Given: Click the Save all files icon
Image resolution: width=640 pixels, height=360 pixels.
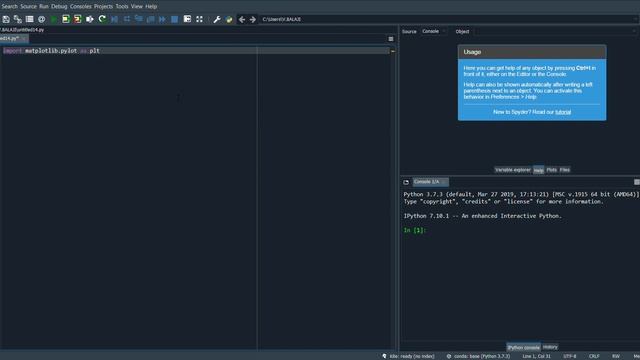Looking at the screenshot, I should [x=18, y=19].
